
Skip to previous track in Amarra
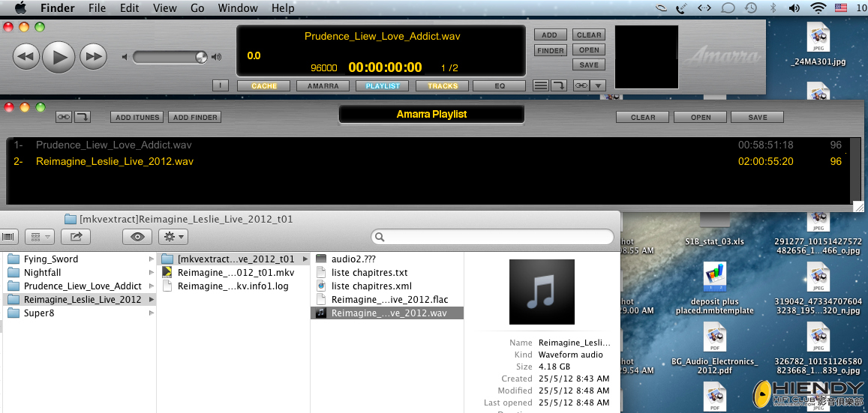point(26,56)
